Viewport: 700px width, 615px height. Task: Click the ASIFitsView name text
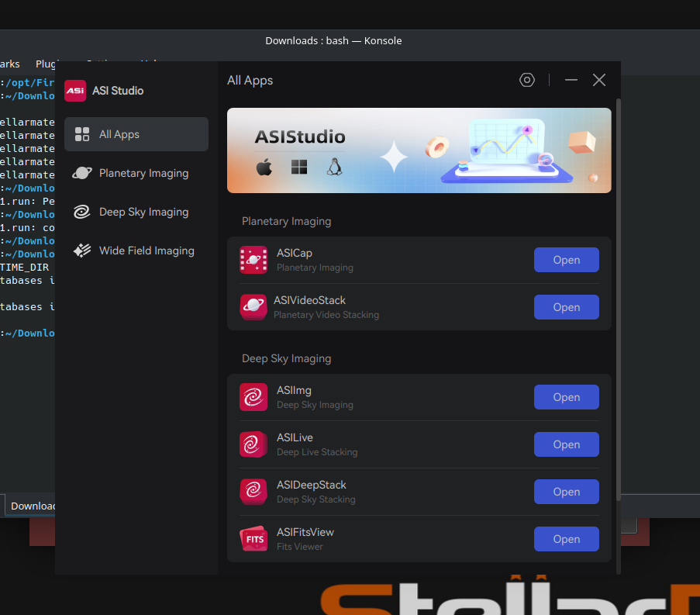tap(305, 532)
